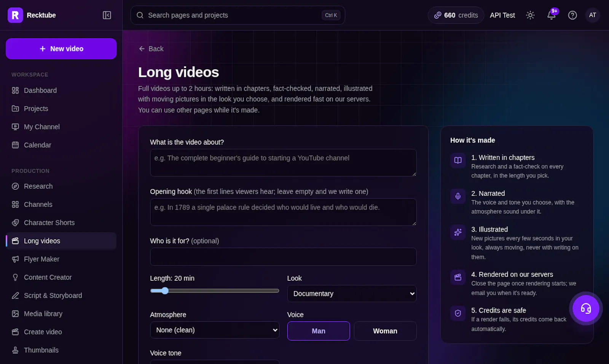Open the Channels page
The height and width of the screenshot is (364, 609).
point(61,205)
